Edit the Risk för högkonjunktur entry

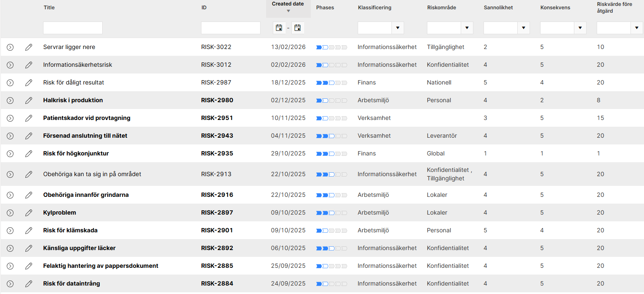pyautogui.click(x=29, y=153)
